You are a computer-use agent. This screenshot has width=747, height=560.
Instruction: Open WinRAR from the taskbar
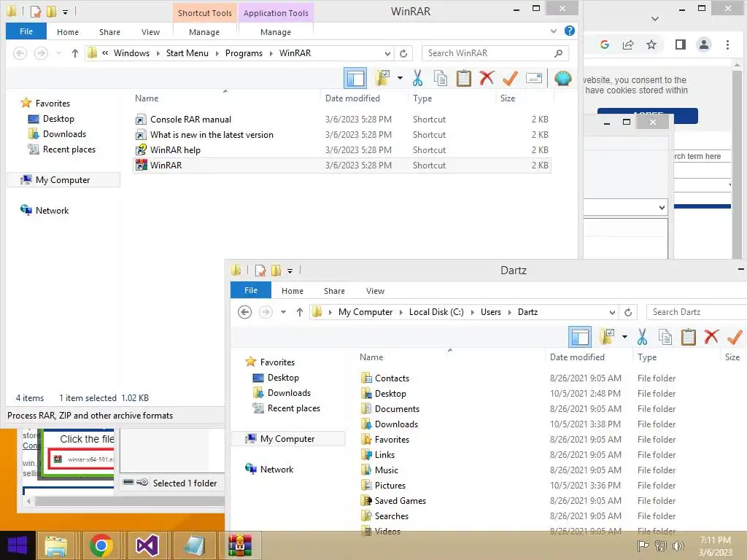pyautogui.click(x=239, y=545)
